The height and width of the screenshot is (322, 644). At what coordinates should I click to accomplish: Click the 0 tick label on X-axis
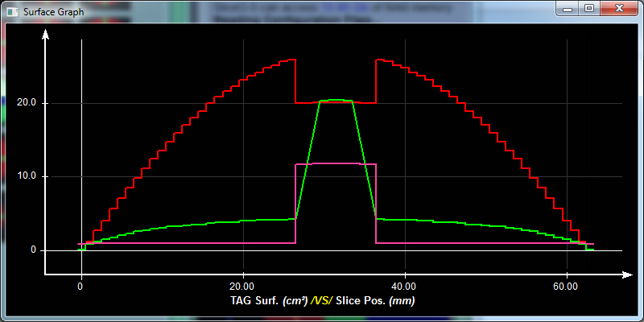click(x=80, y=286)
